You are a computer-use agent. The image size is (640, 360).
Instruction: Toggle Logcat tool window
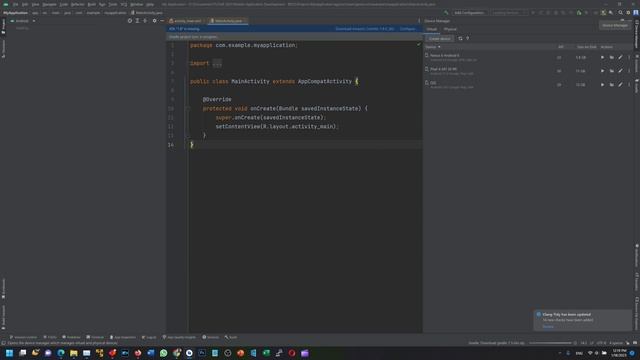tap(149, 337)
